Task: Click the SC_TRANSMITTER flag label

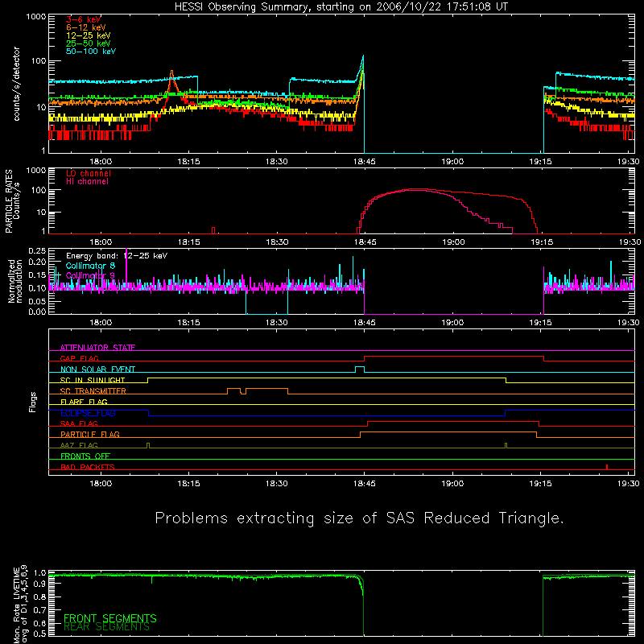Action: (93, 391)
